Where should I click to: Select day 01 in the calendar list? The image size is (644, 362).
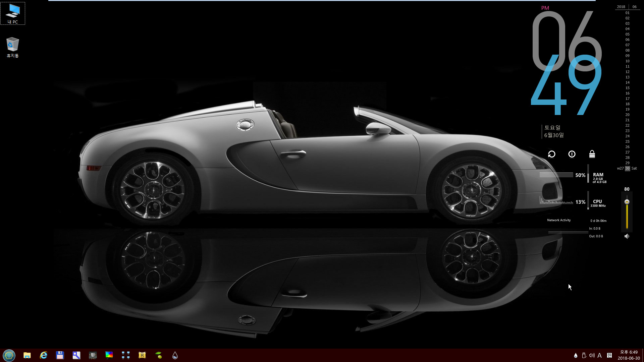627,13
